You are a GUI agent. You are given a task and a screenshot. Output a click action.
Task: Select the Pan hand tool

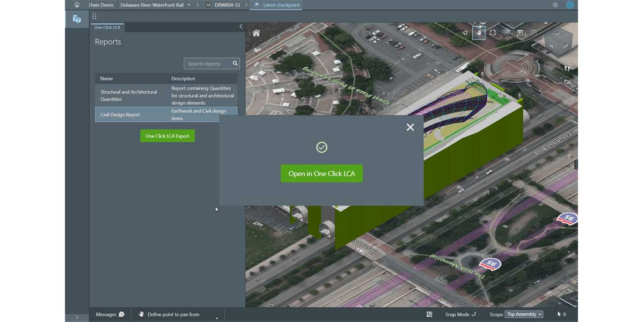point(479,33)
